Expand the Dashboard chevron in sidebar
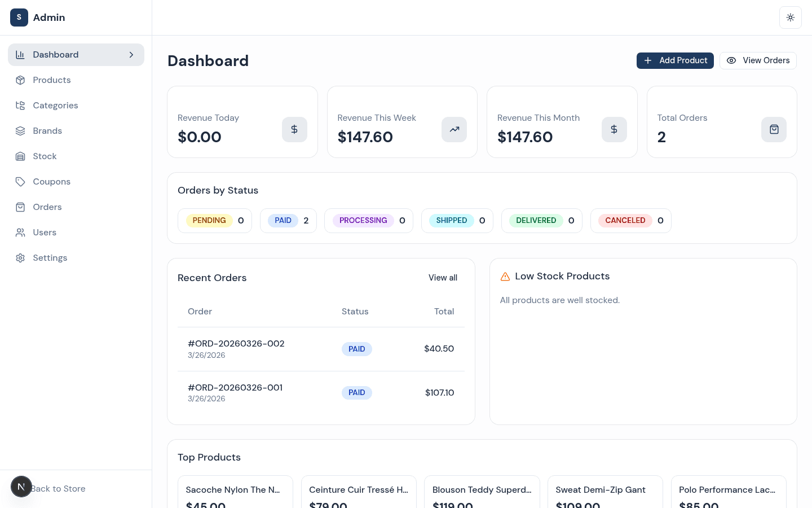Screen dimensions: 812x508 click(x=131, y=55)
